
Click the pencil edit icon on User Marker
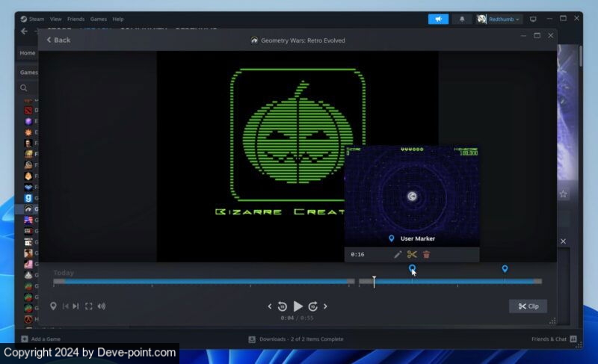tap(398, 255)
